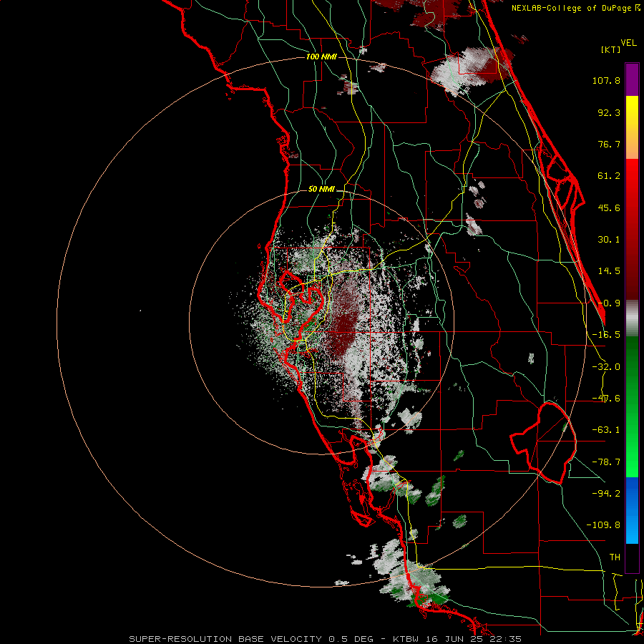This screenshot has height=644, width=644.
Task: Click the -109.8 velocity scale value
Action: [x=603, y=525]
